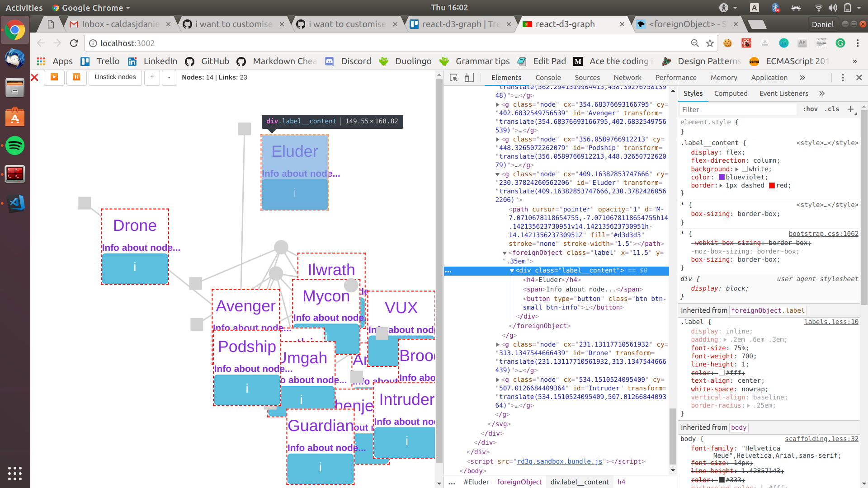Image resolution: width=868 pixels, height=488 pixels.
Task: Click the white background color swatch
Action: 745,169
